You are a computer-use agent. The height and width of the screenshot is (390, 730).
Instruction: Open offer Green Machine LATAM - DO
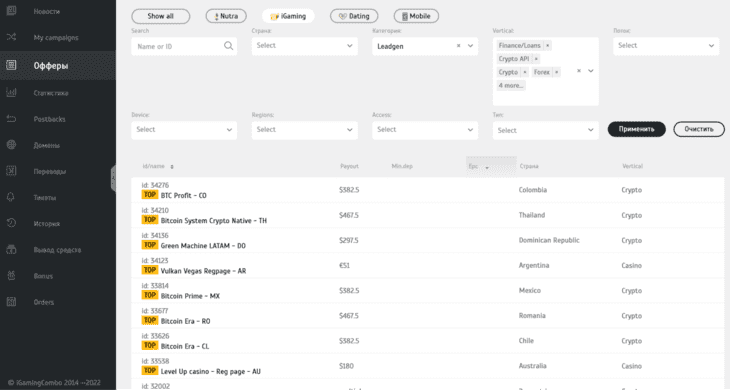[x=203, y=246]
